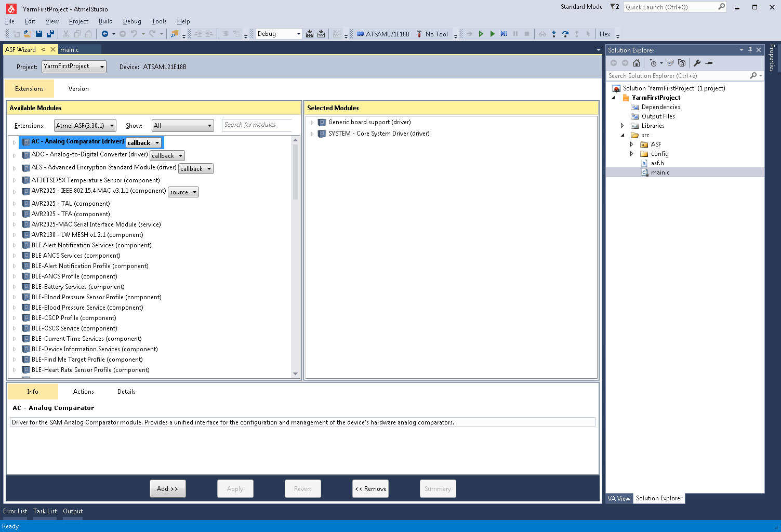This screenshot has width=781, height=532.
Task: Click the Rebuild Solution icon
Action: (321, 34)
